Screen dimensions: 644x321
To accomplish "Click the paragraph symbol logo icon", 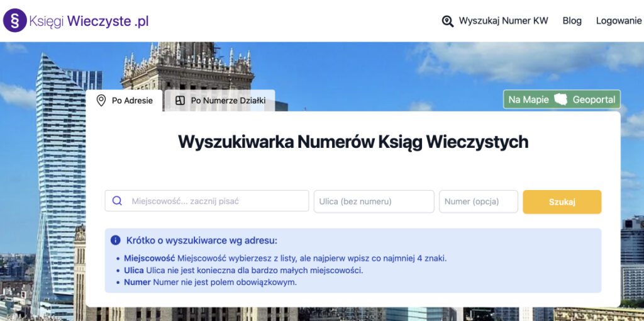I will pyautogui.click(x=14, y=20).
